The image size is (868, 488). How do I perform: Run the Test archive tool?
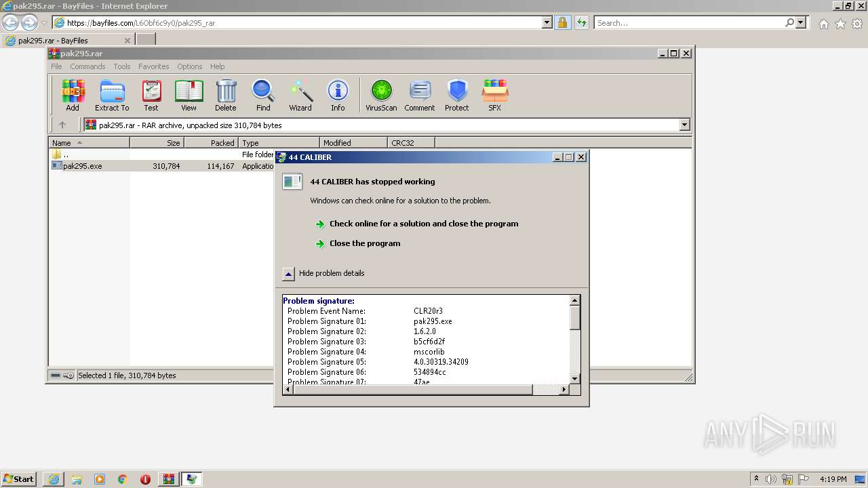pyautogui.click(x=151, y=95)
